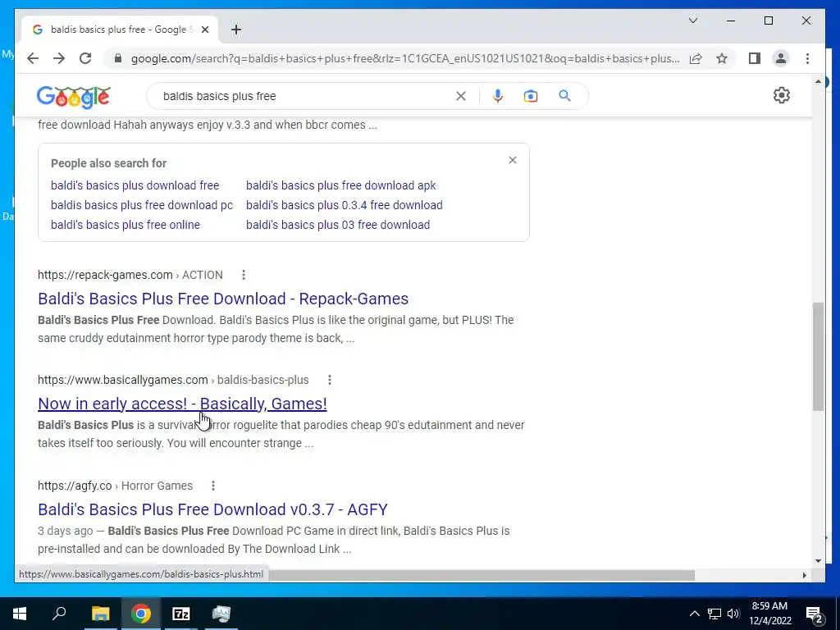This screenshot has height=630, width=840.
Task: Open suggestion baldi's basics plus download free
Action: (135, 185)
